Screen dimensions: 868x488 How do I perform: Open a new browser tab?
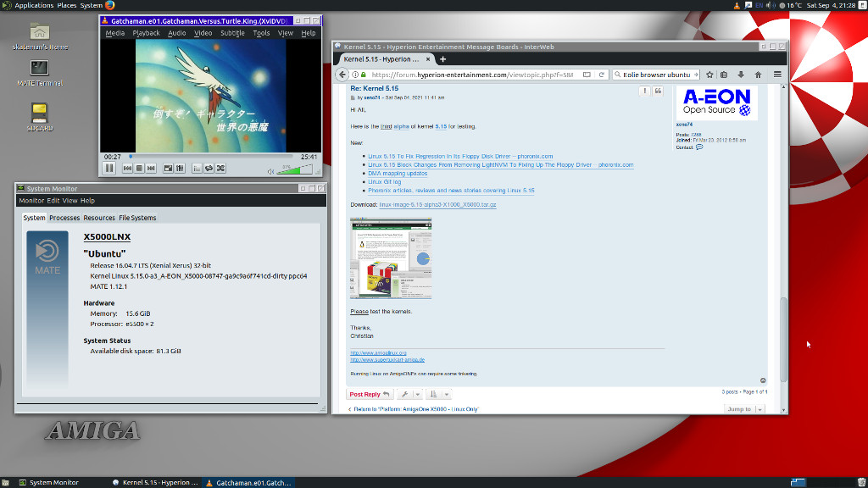click(x=442, y=59)
